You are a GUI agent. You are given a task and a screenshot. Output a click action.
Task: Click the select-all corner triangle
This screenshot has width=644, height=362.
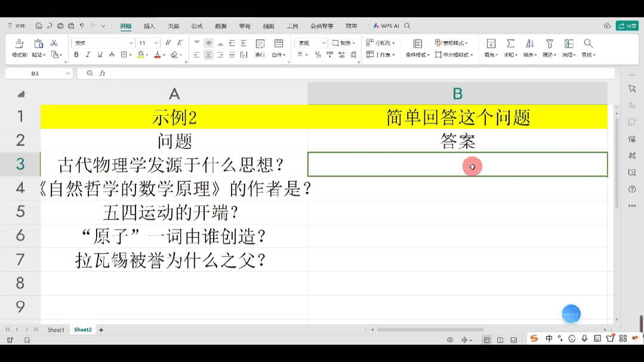(21, 94)
